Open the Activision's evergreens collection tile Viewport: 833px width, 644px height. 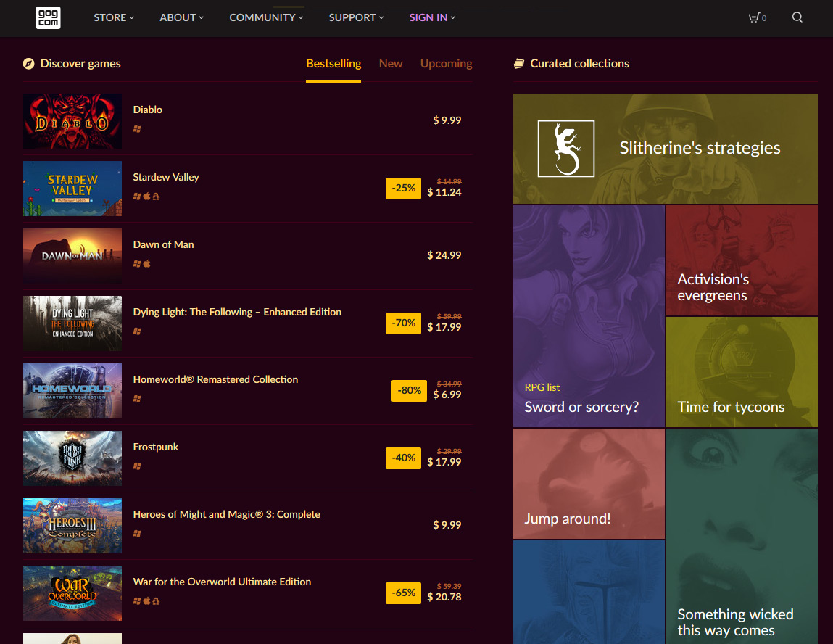click(x=742, y=260)
